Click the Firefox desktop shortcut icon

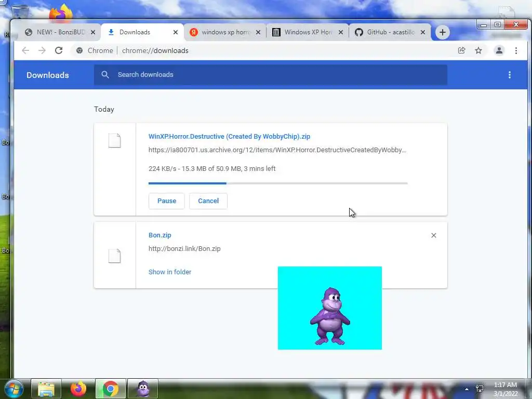coord(61,12)
